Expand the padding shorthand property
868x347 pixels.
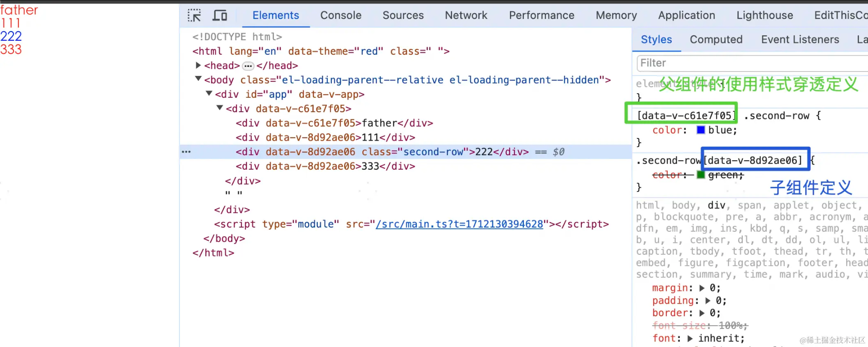pos(708,301)
